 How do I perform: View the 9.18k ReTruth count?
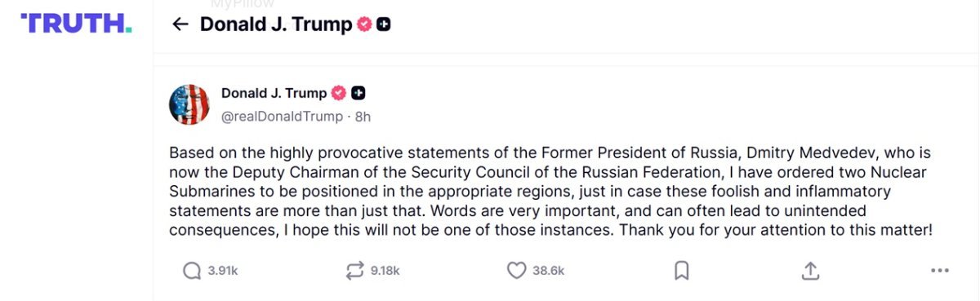pos(385,271)
